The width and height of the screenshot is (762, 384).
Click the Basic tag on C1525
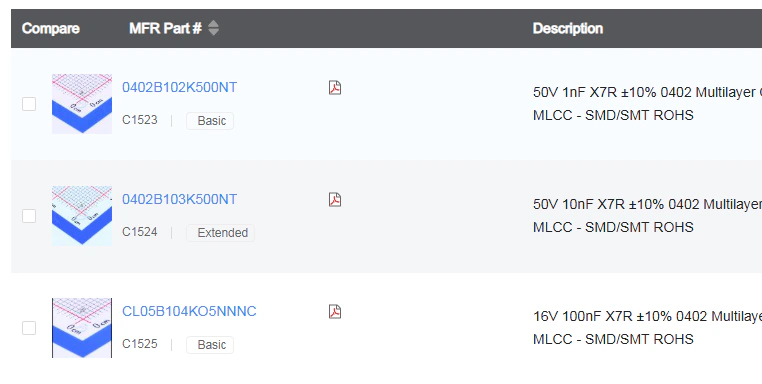pyautogui.click(x=210, y=345)
